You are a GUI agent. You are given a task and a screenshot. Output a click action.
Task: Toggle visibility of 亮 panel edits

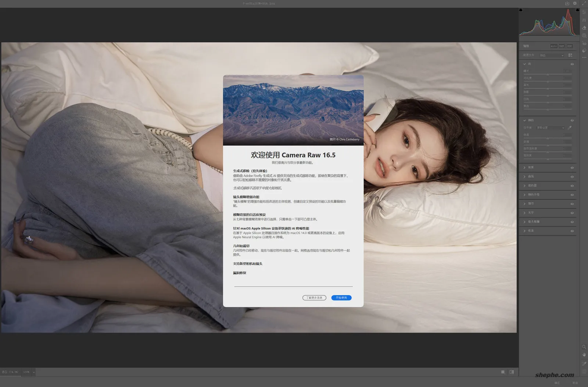click(x=572, y=64)
